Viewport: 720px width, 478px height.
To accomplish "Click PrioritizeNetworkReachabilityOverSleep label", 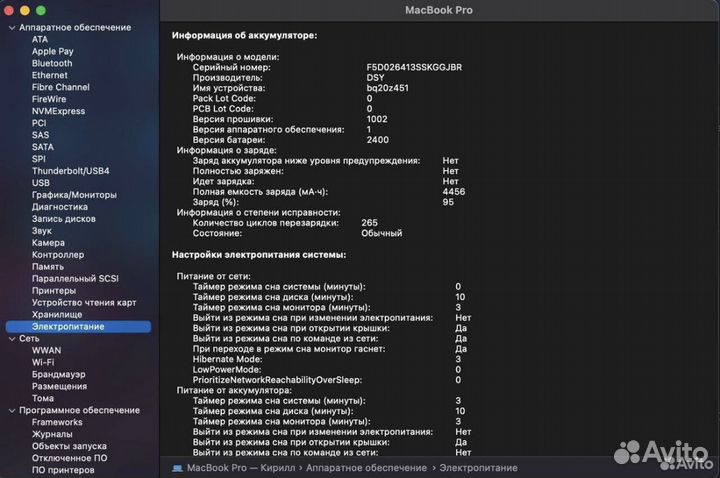I will (x=277, y=380).
